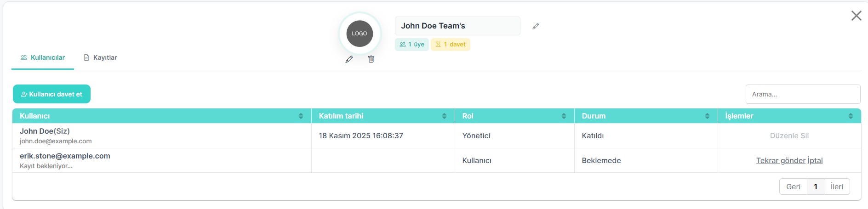Switch to the Kullanıcılar tab

point(43,58)
